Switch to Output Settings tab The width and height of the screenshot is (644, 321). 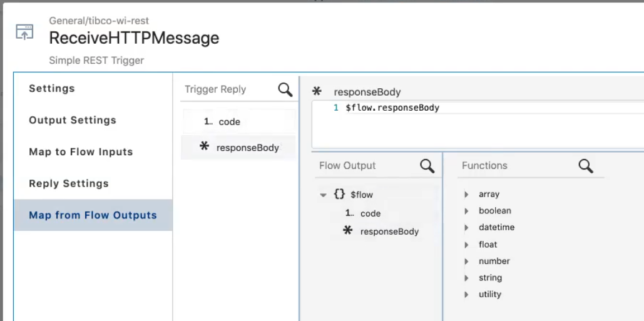pyautogui.click(x=73, y=120)
